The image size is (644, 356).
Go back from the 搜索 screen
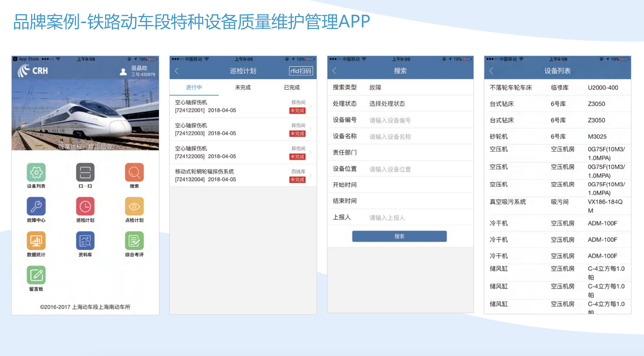(334, 71)
